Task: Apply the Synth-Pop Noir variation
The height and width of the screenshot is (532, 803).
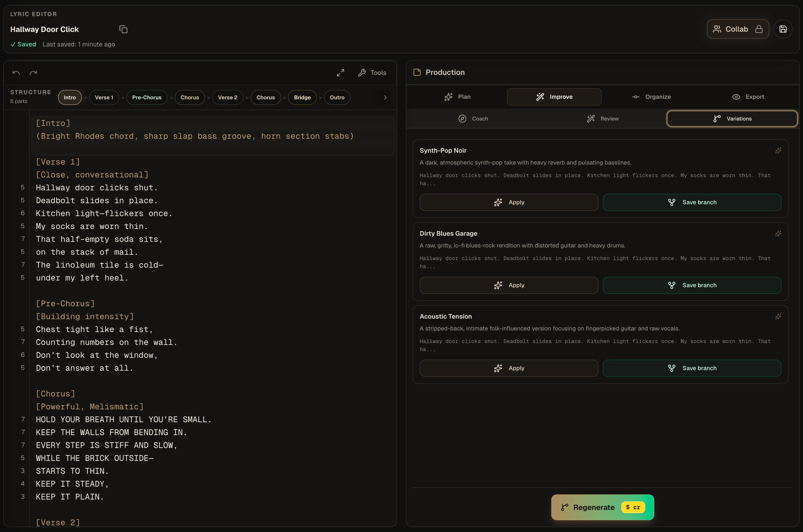Action: tap(509, 203)
